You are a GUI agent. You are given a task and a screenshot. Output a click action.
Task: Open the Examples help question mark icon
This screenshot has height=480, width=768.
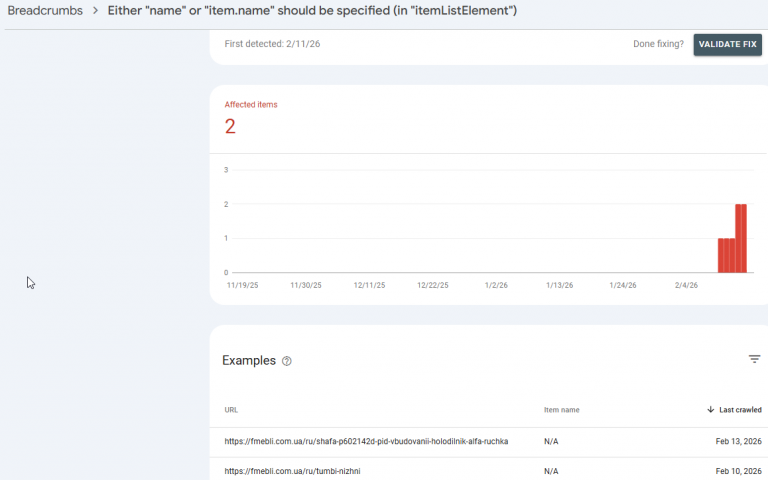[287, 361]
